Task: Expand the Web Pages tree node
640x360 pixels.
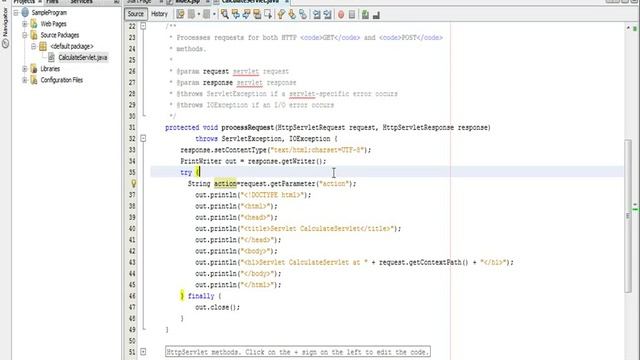Action: (25, 24)
